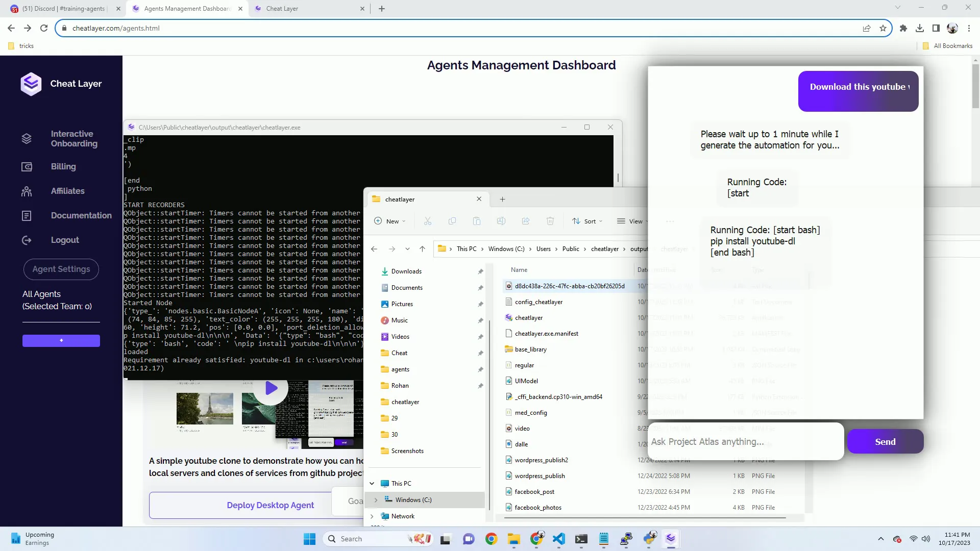Click the Cheat Layer logo icon
The width and height of the screenshot is (980, 551).
tap(30, 83)
